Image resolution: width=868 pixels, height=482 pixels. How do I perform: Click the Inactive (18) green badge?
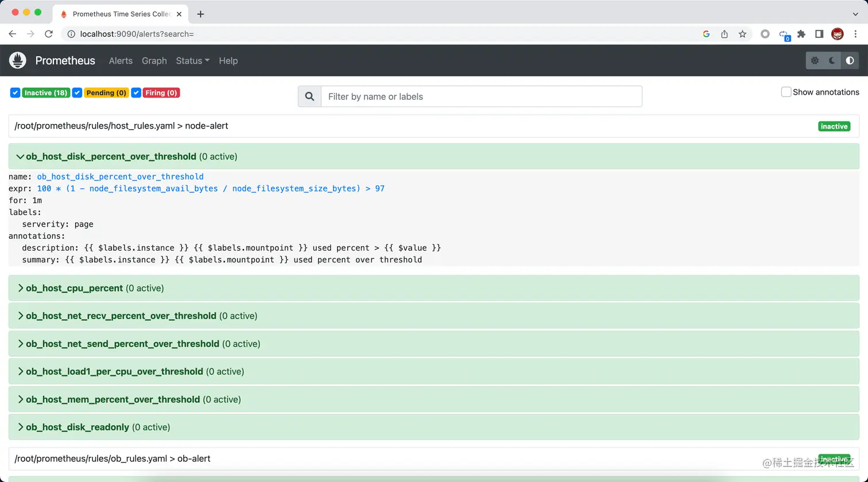pyautogui.click(x=46, y=92)
